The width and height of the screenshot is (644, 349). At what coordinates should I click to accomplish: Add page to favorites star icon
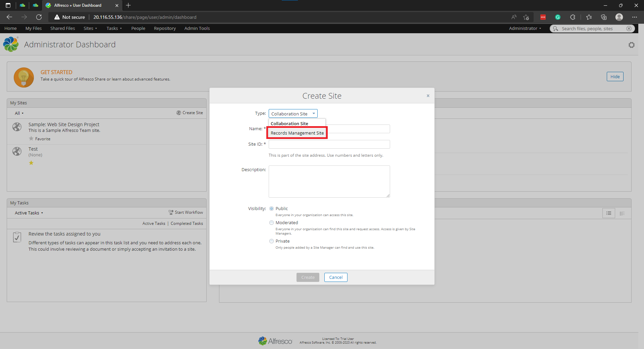tap(526, 17)
